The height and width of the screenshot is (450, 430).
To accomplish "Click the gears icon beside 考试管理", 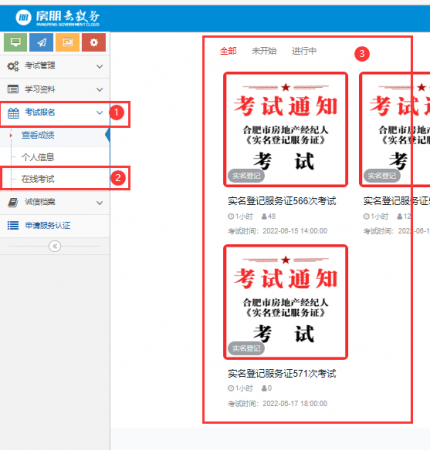I will [13, 66].
